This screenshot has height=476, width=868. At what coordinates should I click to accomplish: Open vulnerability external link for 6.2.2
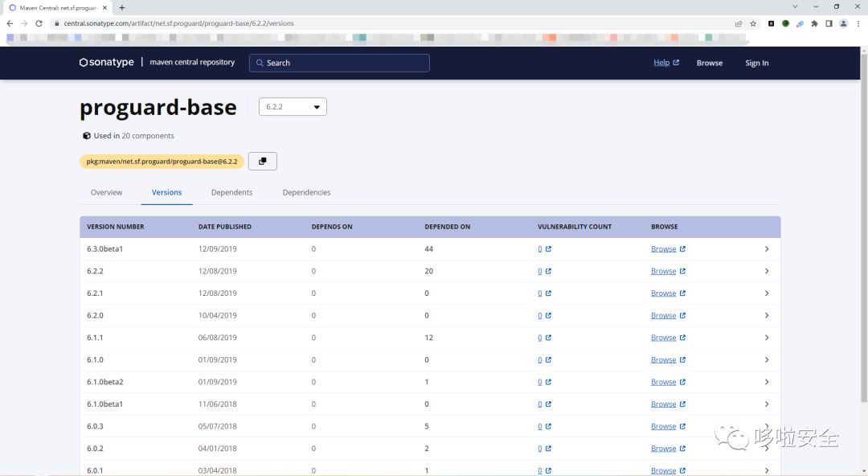(548, 271)
